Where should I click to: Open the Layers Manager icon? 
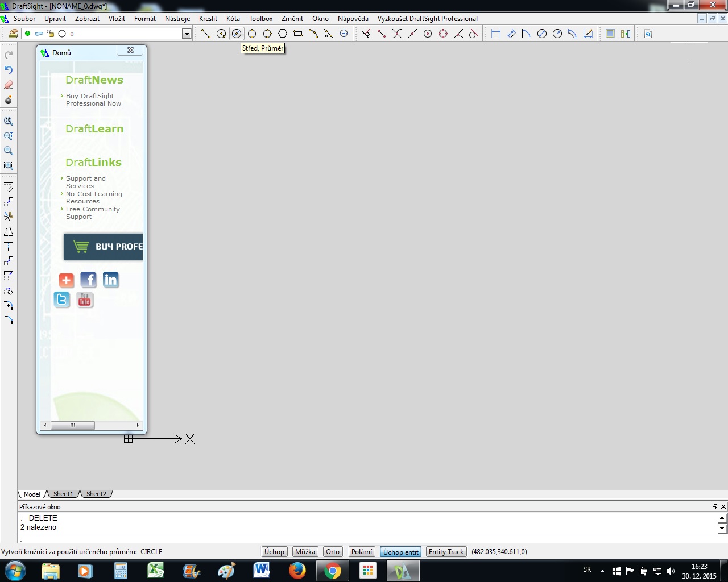(x=13, y=34)
